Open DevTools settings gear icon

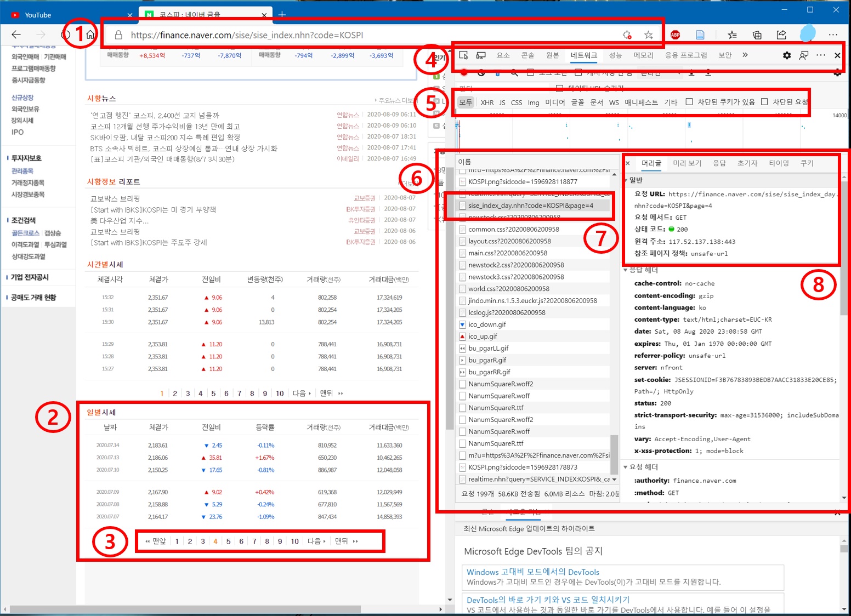787,55
